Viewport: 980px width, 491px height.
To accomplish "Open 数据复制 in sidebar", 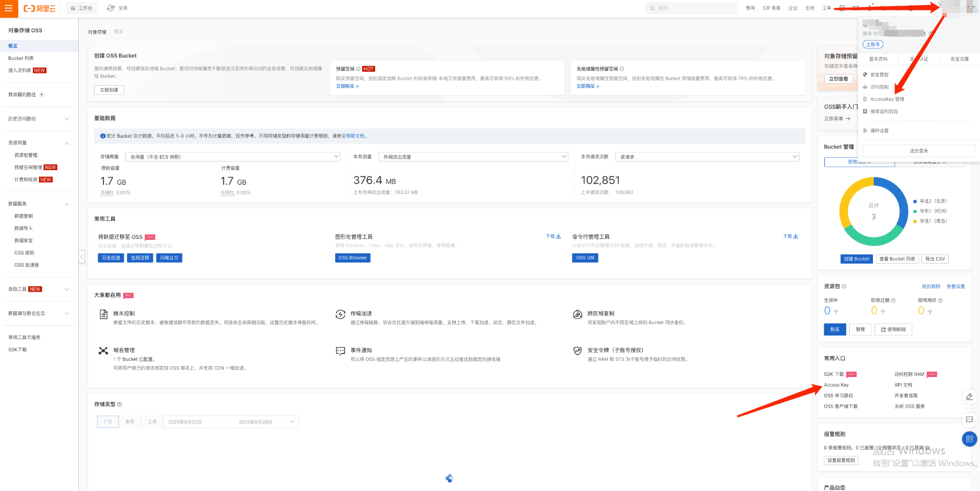I will (23, 216).
